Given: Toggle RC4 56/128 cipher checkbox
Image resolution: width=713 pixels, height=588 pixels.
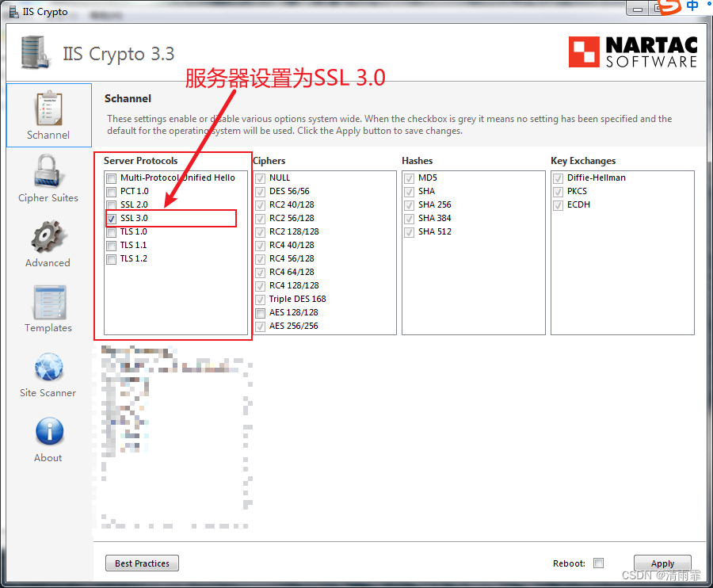Looking at the screenshot, I should 260,259.
